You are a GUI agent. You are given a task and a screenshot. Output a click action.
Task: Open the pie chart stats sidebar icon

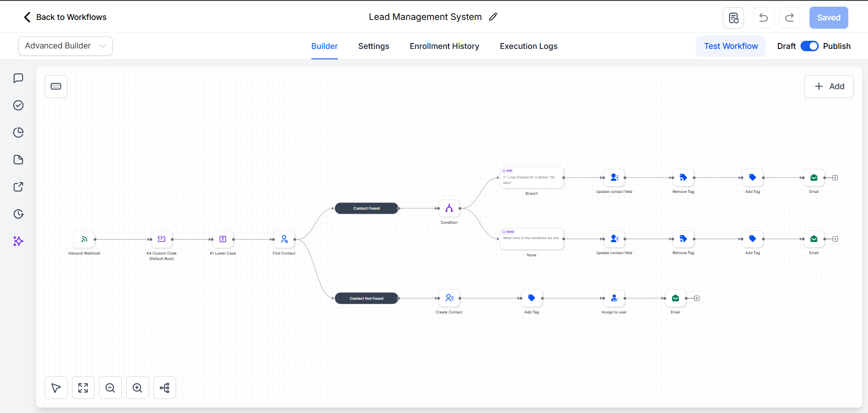click(x=18, y=133)
